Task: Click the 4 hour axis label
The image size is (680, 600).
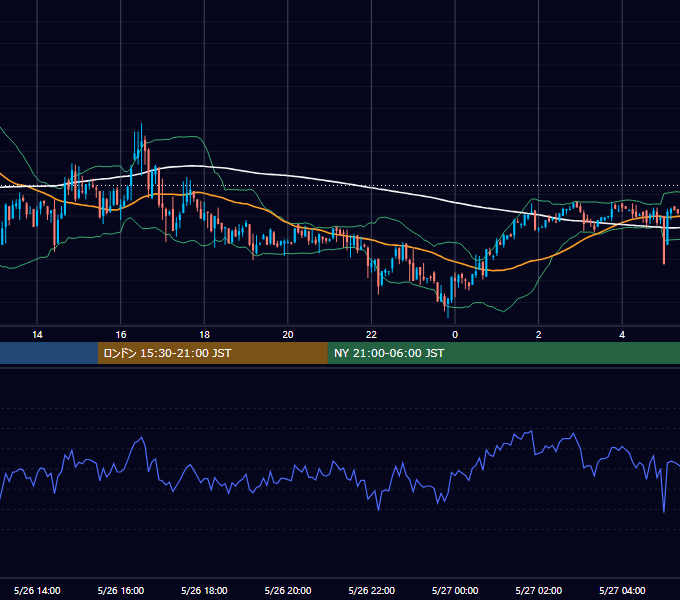Action: pyautogui.click(x=622, y=335)
